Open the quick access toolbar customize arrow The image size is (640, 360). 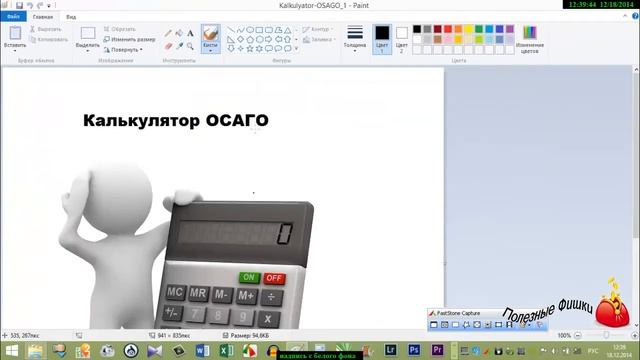(49, 6)
